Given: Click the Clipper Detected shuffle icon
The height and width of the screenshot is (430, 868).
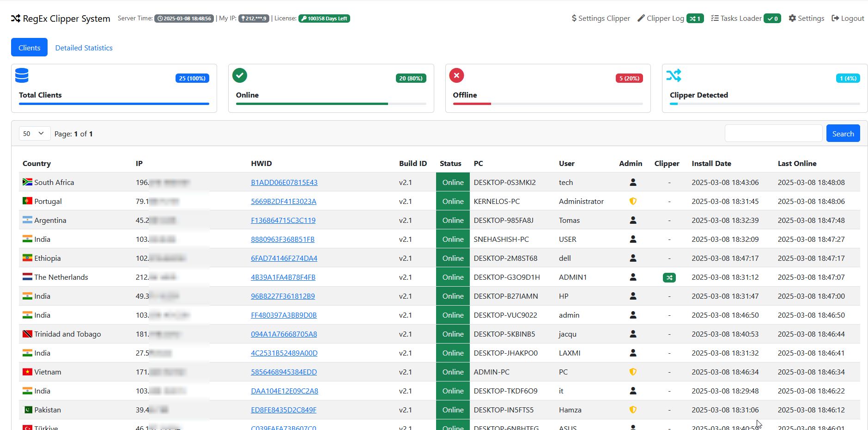Looking at the screenshot, I should tap(674, 75).
